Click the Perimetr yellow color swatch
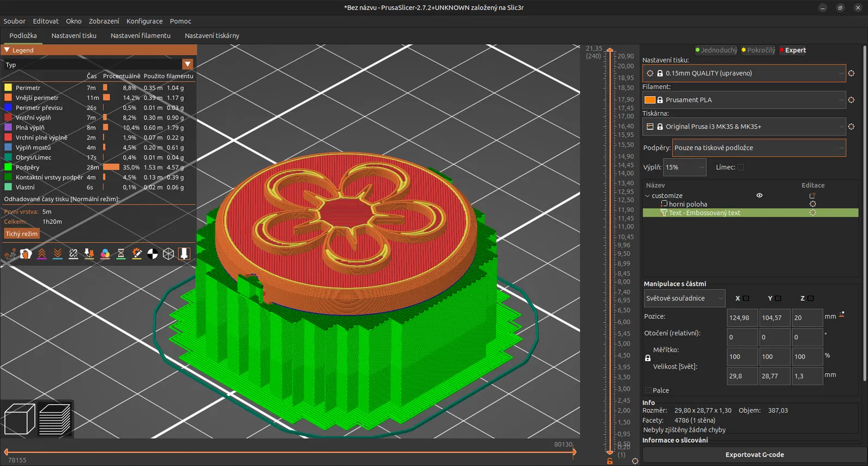The height and width of the screenshot is (466, 868). point(8,87)
